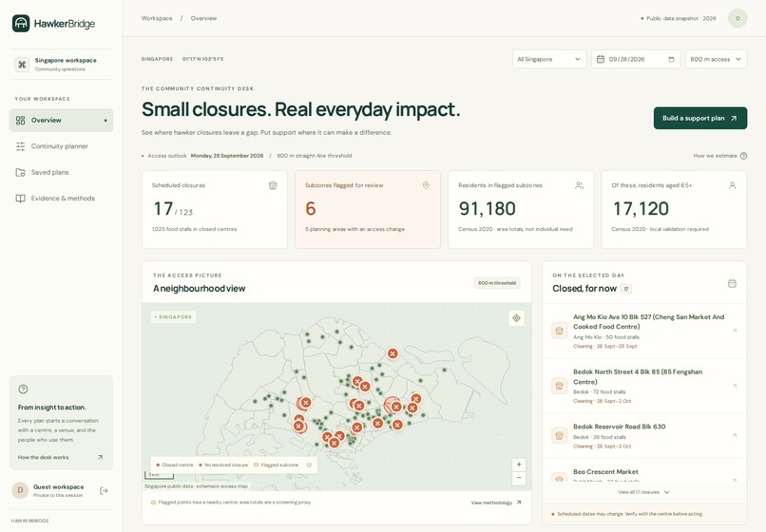Toggle No resolved closure legend item
Screen dimensions: 766x532
click(x=223, y=465)
